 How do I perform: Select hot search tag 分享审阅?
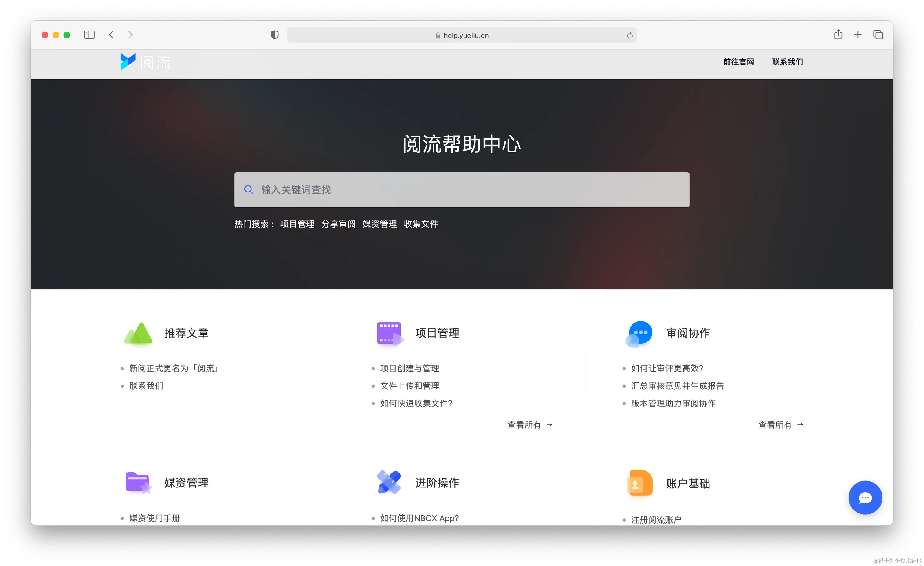coord(338,224)
